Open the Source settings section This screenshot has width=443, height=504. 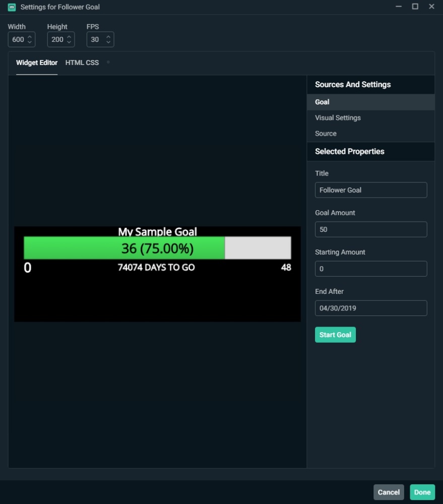click(370, 134)
